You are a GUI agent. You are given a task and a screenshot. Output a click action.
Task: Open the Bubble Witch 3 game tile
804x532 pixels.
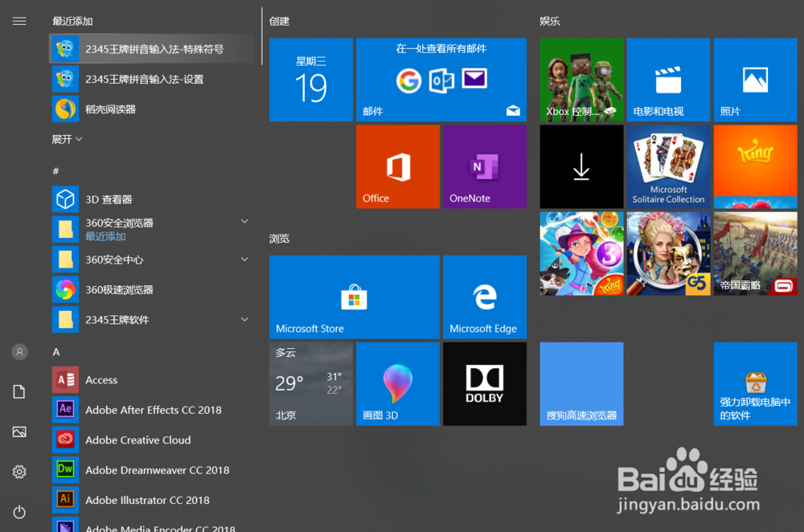[581, 254]
